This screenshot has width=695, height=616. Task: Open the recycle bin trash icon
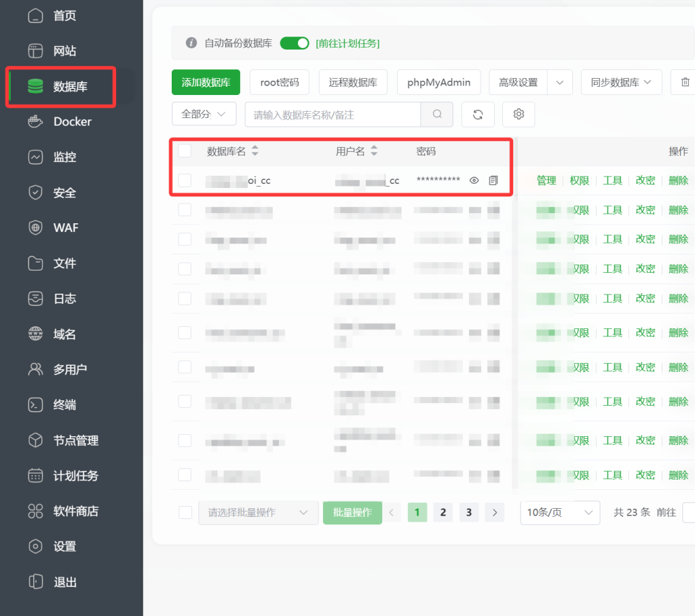[x=683, y=82]
